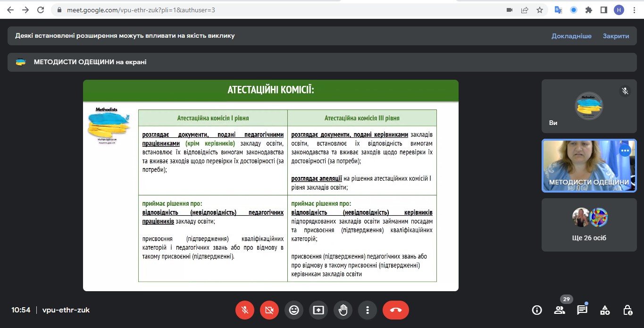The width and height of the screenshot is (644, 328).
Task: Open more options three-dot menu
Action: (368, 310)
